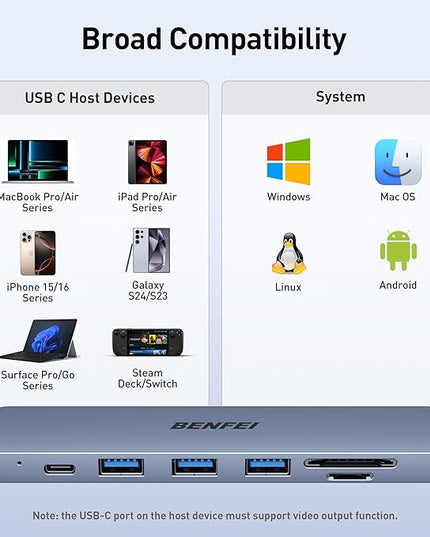Screen dimensions: 430x537
Task: Click the middle blue USB-A port
Action: coord(194,467)
